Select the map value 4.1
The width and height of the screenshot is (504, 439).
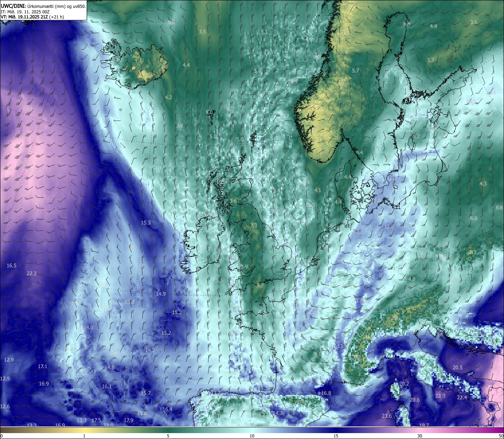(x=318, y=190)
